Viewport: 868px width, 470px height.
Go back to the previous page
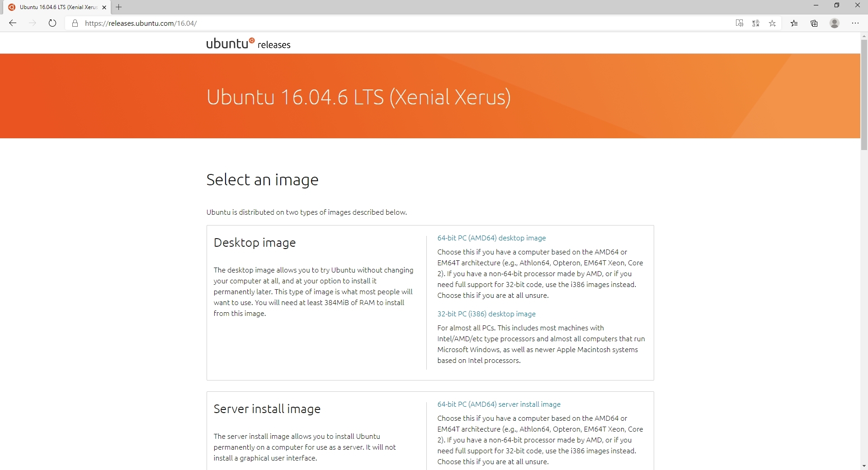pyautogui.click(x=13, y=23)
